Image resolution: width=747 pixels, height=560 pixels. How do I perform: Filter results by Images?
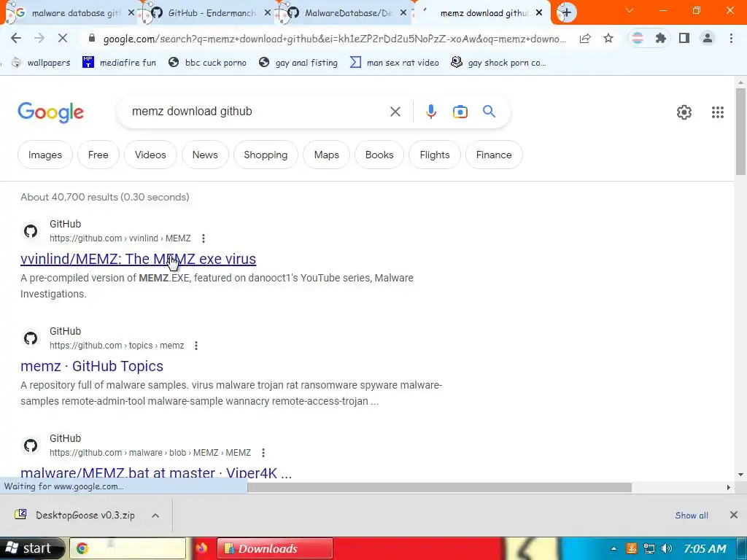pos(44,155)
